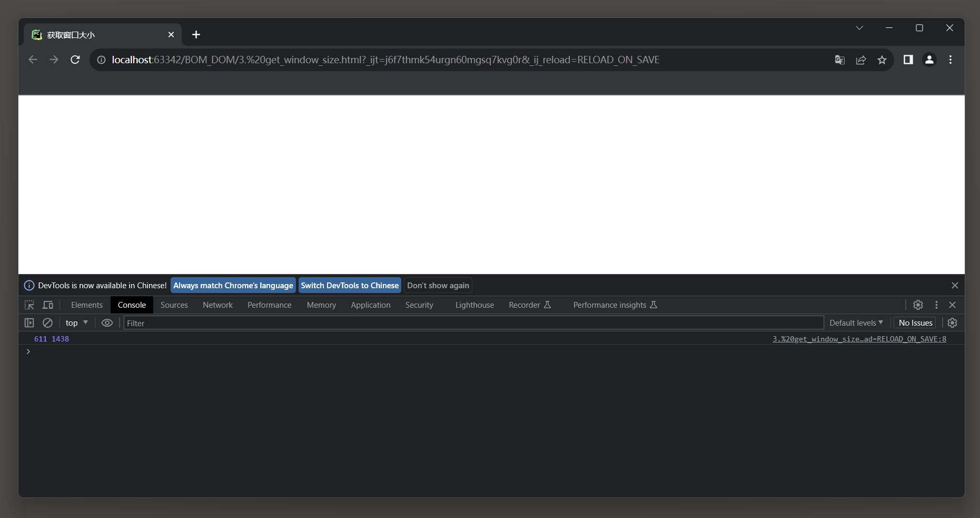Click the logged value 611
Viewport: 980px width, 518px height.
point(41,339)
